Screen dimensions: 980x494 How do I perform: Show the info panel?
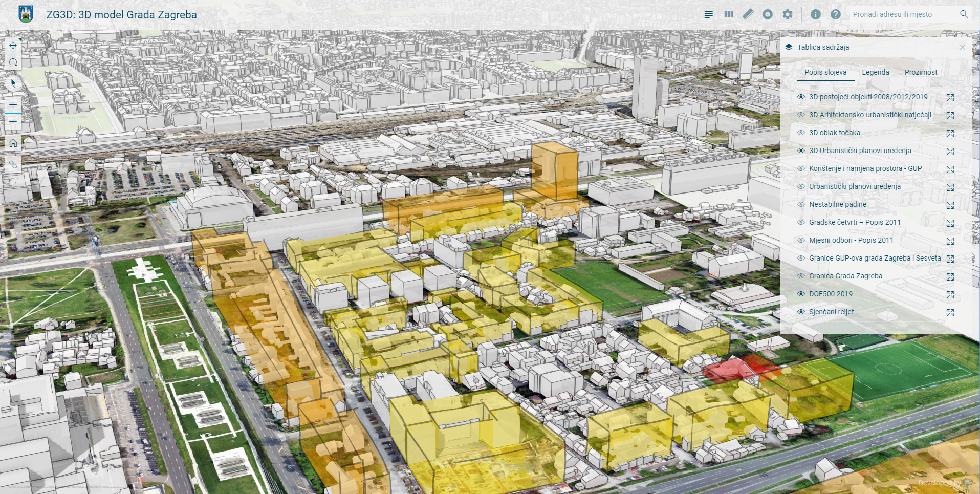coord(815,14)
